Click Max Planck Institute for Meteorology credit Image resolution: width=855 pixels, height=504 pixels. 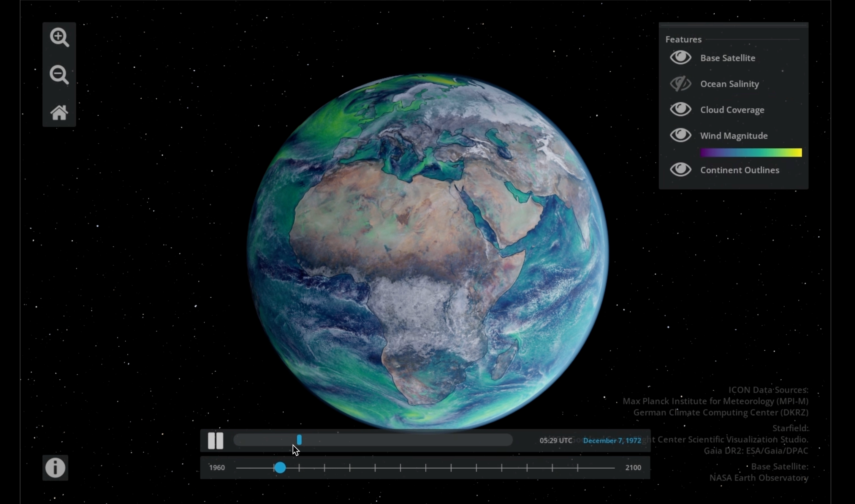[715, 401]
